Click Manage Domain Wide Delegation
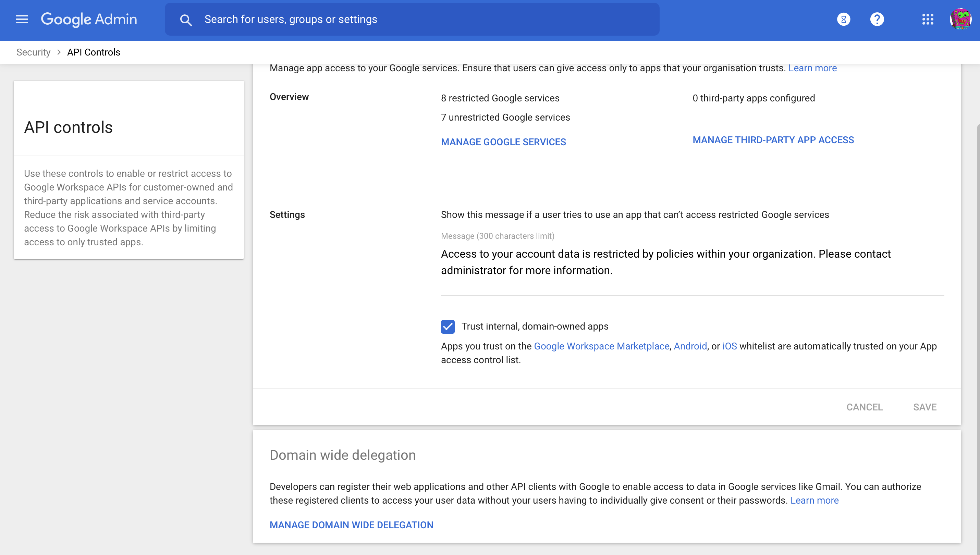The height and width of the screenshot is (555, 980). pos(352,525)
